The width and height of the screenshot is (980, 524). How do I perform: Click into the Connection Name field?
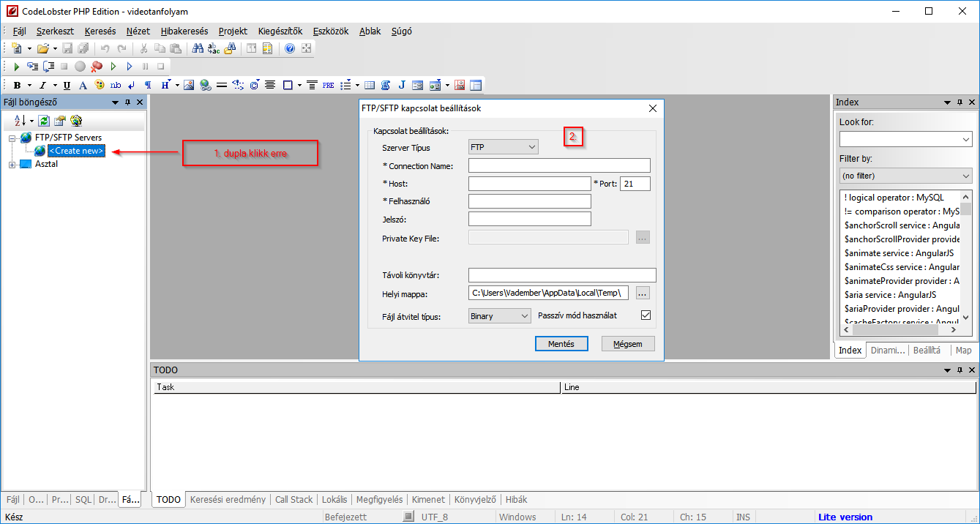(x=559, y=166)
